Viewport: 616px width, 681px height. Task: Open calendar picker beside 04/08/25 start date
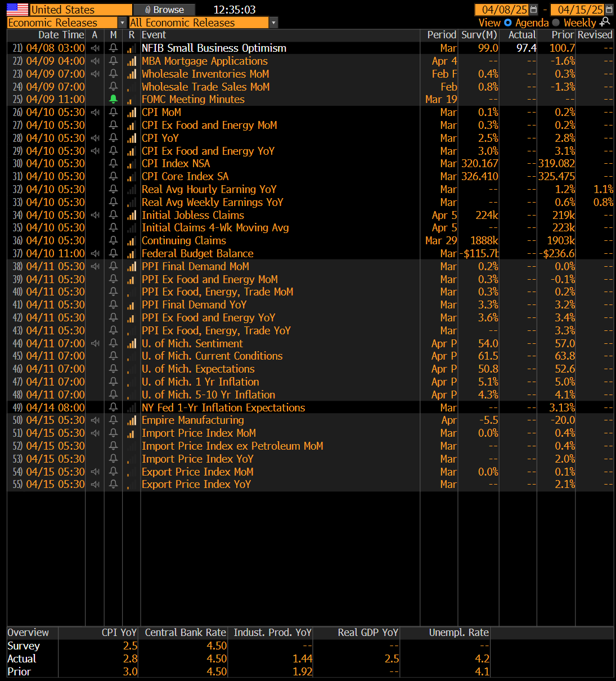(x=533, y=10)
